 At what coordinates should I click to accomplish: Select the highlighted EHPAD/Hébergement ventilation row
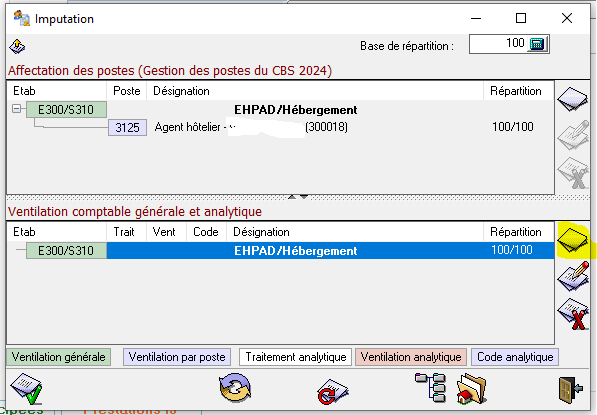(330, 251)
